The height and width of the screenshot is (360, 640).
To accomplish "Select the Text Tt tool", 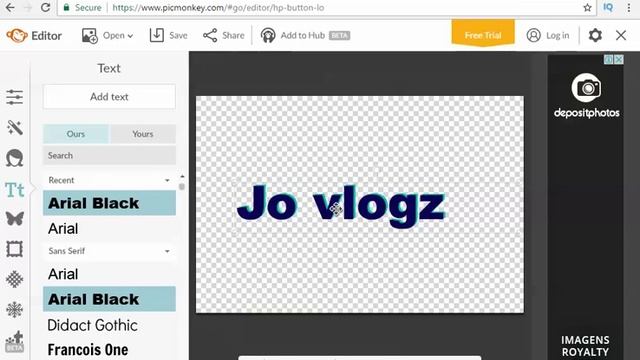I will (x=15, y=190).
